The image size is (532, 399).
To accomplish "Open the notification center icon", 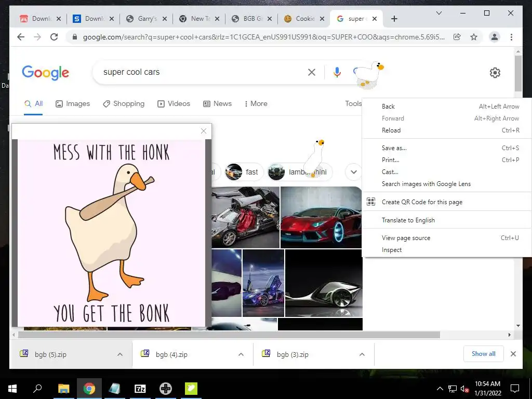I will click(x=515, y=389).
